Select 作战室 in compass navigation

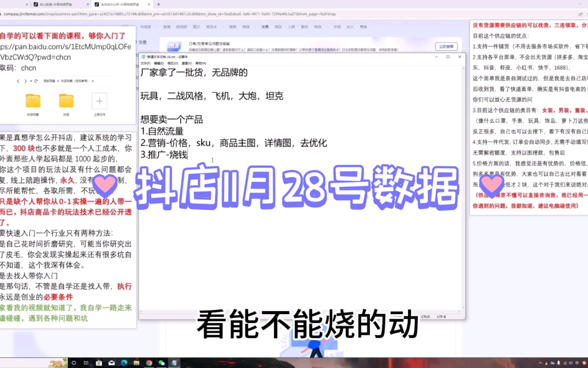[145, 27]
